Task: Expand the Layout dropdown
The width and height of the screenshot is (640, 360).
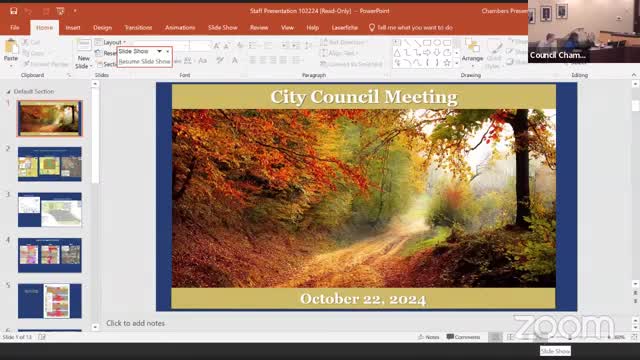Action: tap(111, 42)
